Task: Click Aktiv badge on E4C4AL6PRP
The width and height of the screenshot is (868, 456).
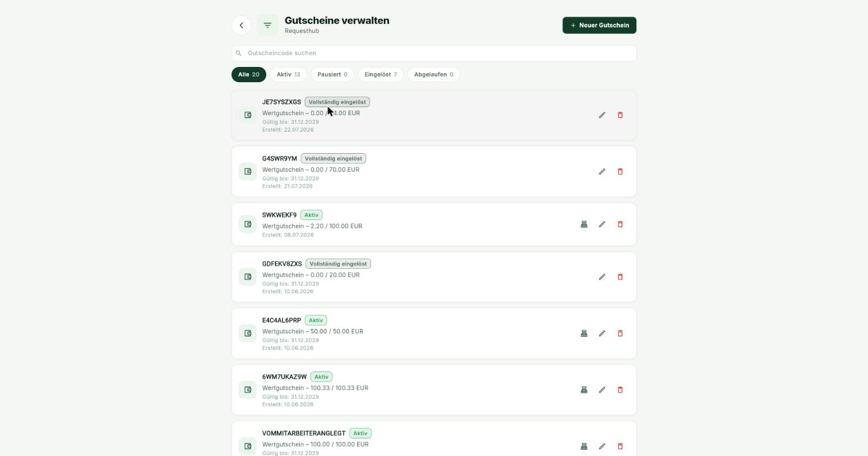Action: point(316,320)
